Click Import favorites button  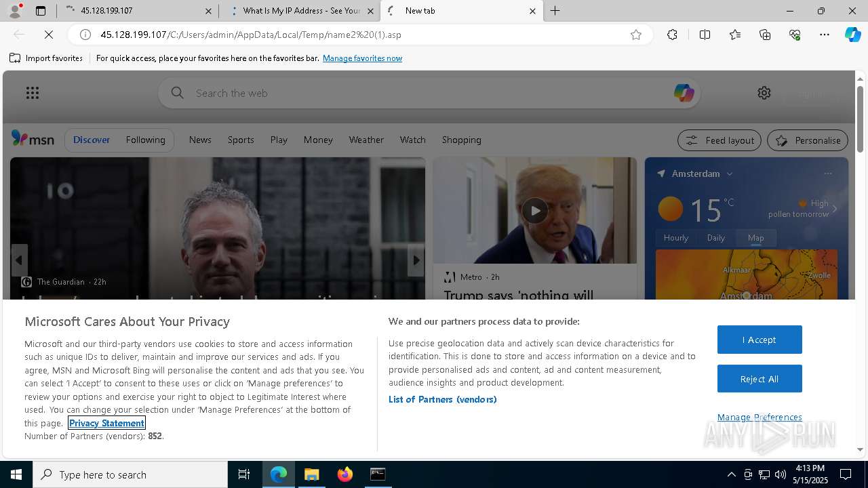pyautogui.click(x=46, y=58)
